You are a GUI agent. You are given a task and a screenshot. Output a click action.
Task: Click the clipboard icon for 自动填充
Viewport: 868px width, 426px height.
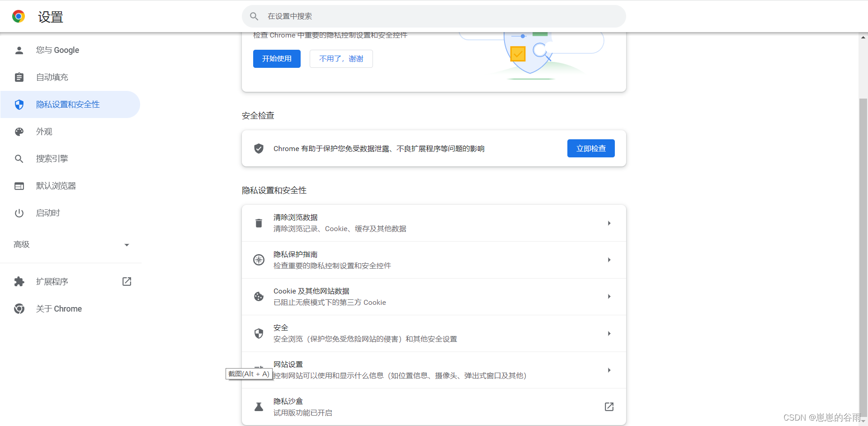point(19,77)
